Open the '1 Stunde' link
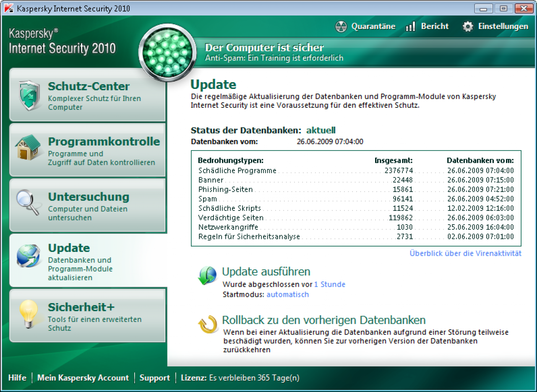The height and width of the screenshot is (392, 537). [330, 284]
